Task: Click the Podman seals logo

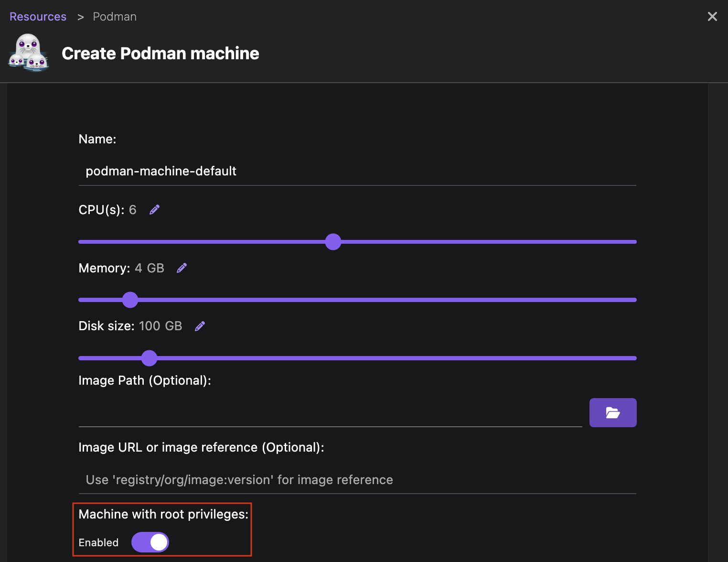Action: coord(29,53)
